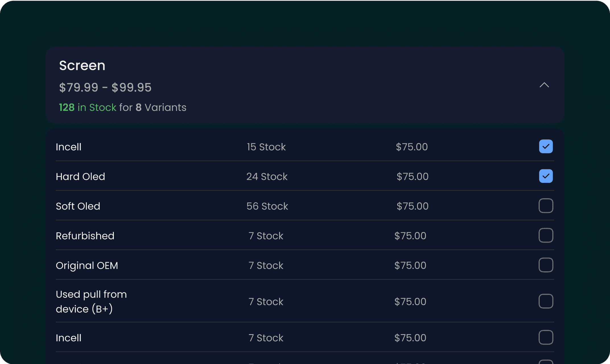
Task: Enable the Soft Oled variant checkbox
Action: 546,206
